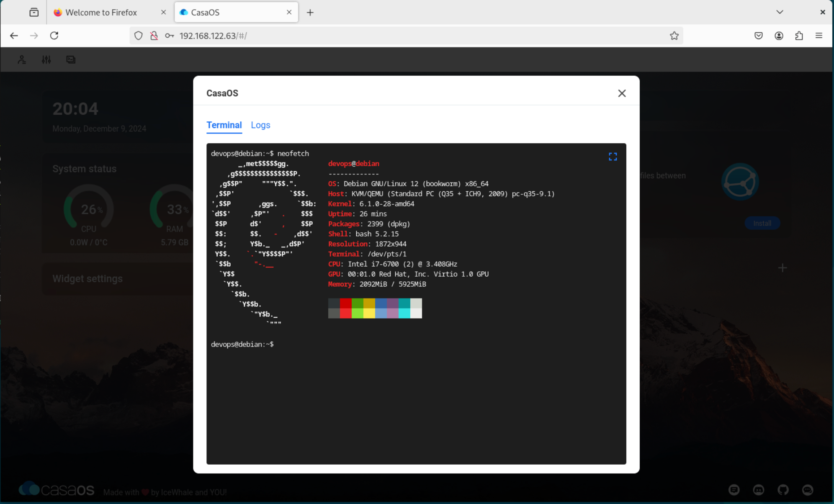Screen dimensions: 834x504
Task: Open the Discord community icon
Action: [759, 490]
